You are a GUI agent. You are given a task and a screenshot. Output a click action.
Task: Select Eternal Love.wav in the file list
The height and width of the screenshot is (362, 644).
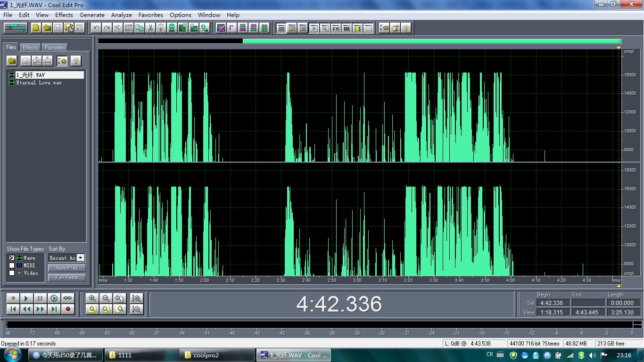39,82
